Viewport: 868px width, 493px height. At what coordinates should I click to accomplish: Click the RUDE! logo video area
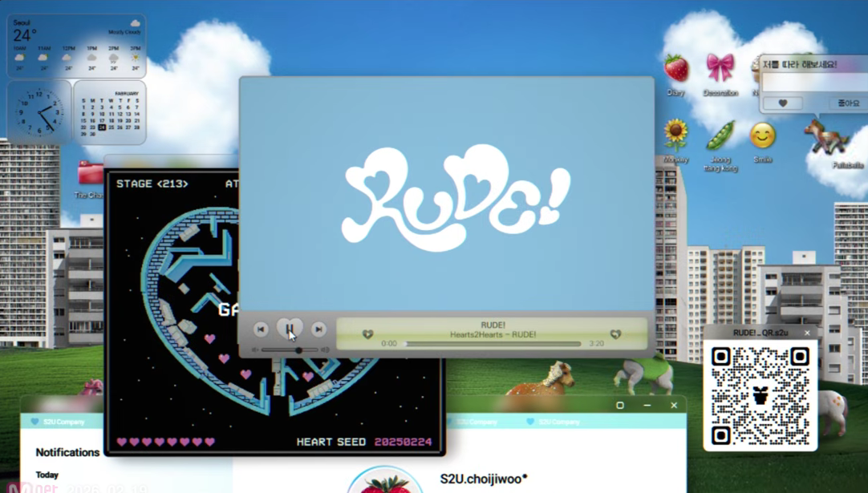[x=448, y=194]
